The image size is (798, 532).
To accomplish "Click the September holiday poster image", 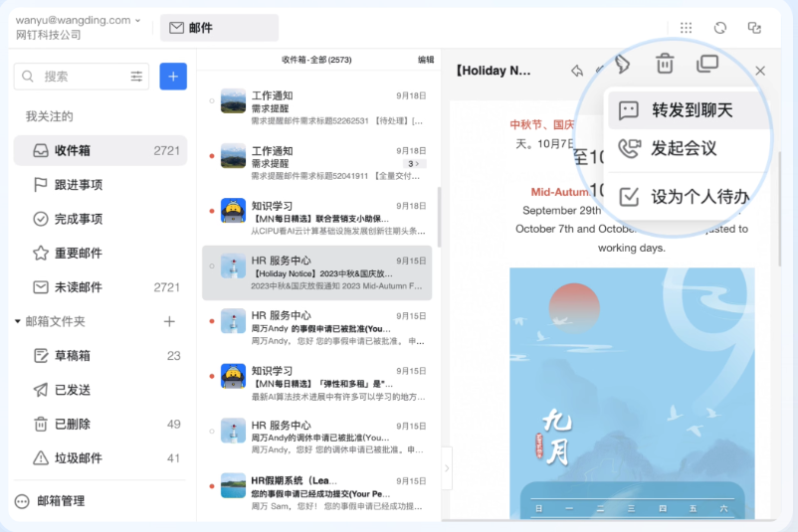I will click(x=632, y=393).
